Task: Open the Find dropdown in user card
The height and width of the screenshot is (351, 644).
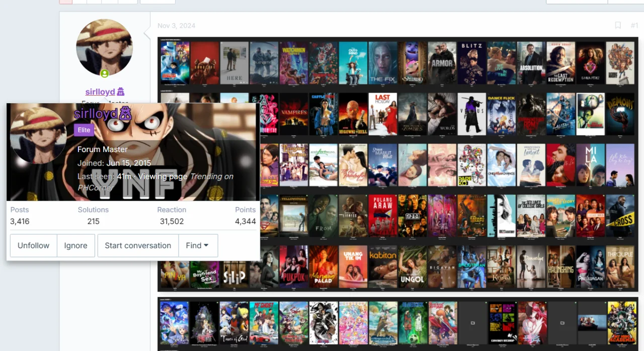Action: click(198, 245)
